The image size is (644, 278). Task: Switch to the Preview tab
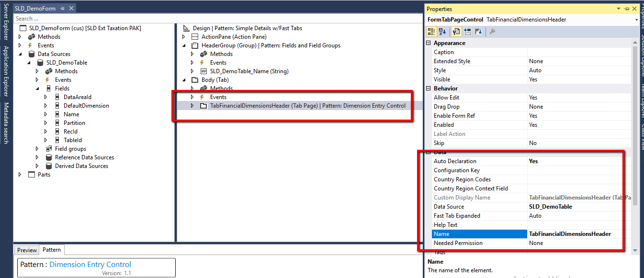coord(26,250)
